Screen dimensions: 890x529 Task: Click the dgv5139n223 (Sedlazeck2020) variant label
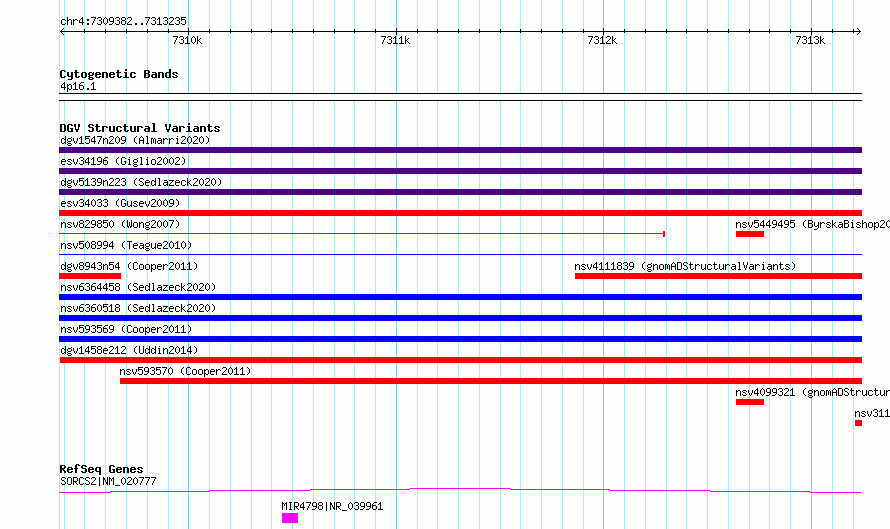pyautogui.click(x=141, y=182)
